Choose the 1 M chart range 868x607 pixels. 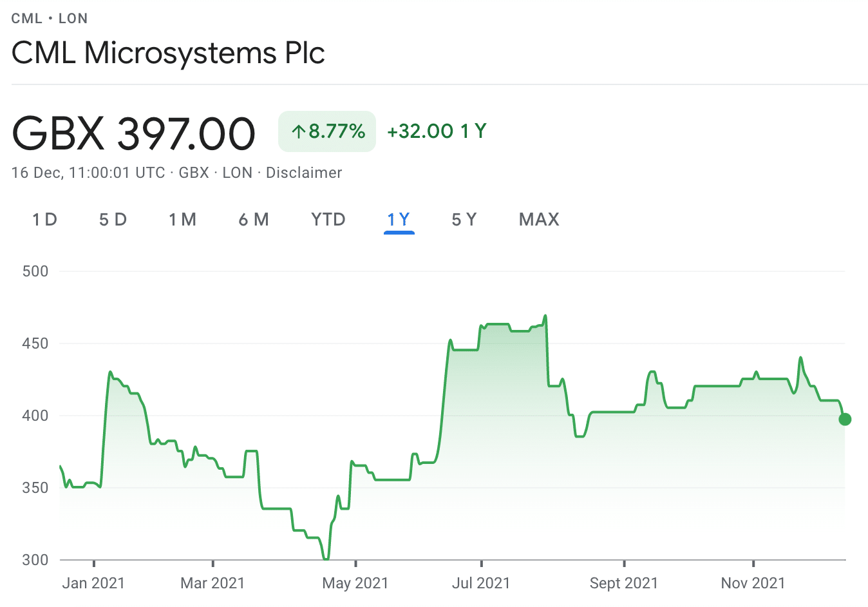182,220
